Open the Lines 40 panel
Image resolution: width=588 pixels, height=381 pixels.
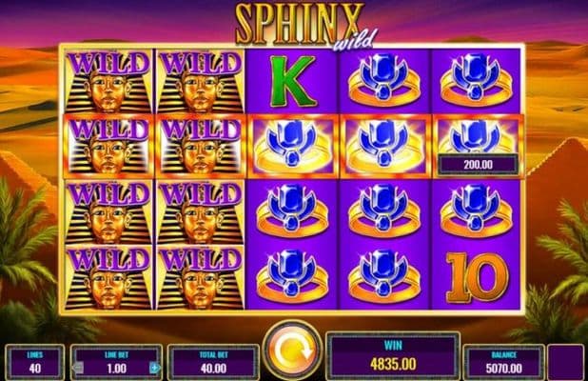35,363
